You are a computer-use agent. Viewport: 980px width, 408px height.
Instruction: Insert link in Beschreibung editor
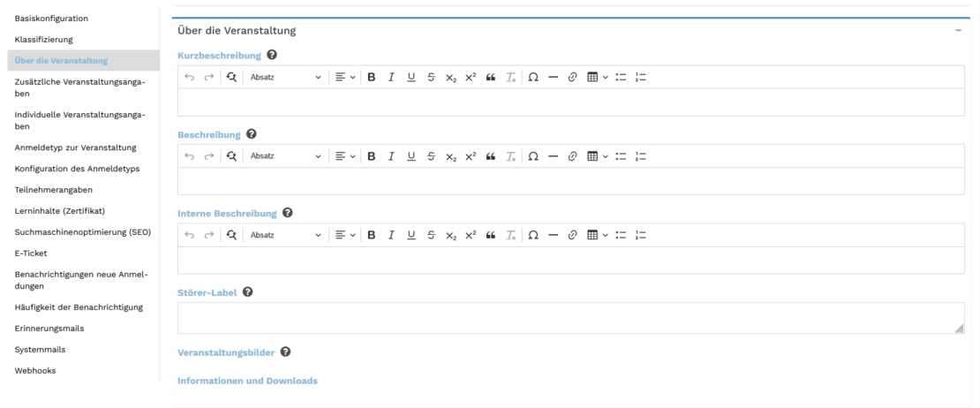click(x=572, y=156)
